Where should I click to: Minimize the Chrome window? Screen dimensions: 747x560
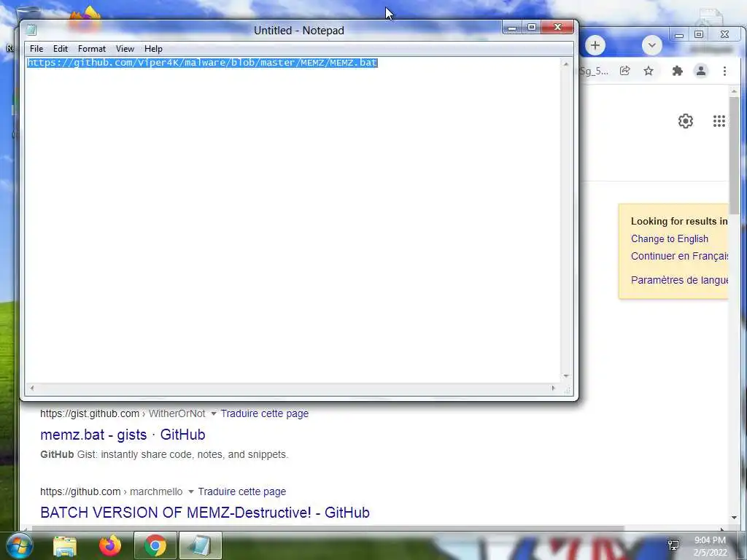point(679,34)
